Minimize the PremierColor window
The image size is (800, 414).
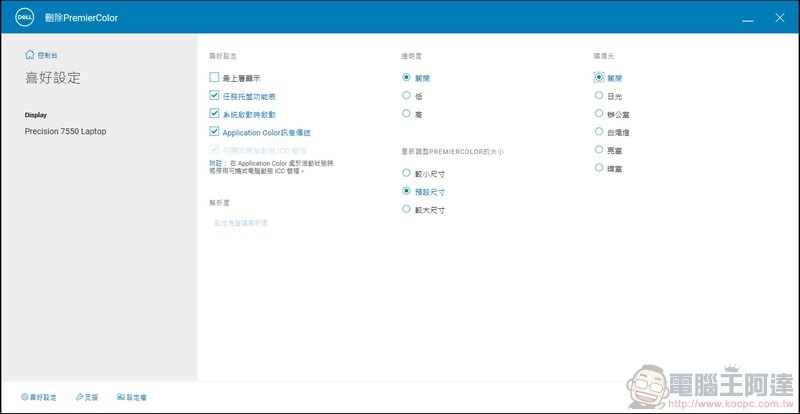[748, 19]
